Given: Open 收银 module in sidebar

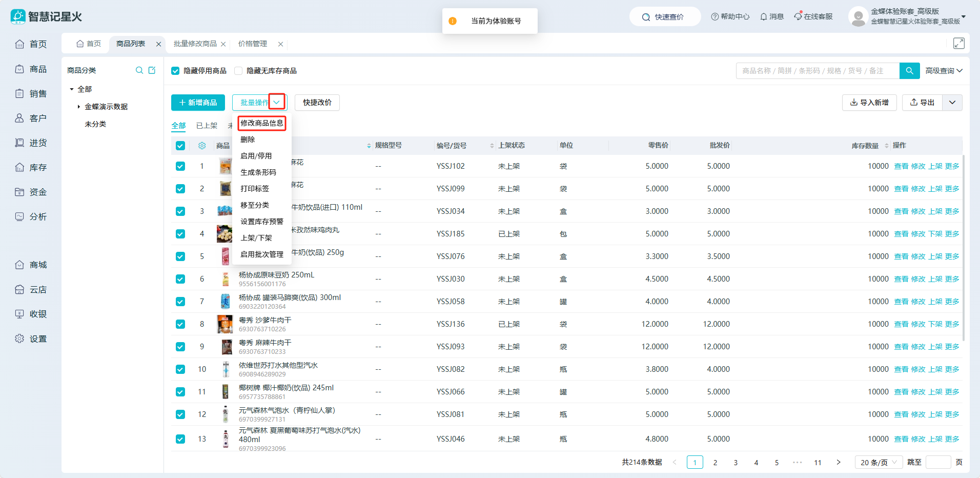Looking at the screenshot, I should point(31,314).
